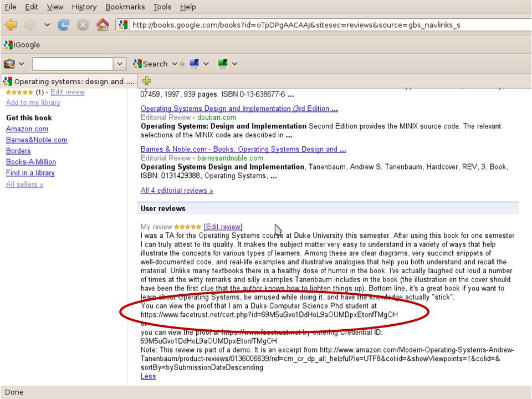Image resolution: width=532 pixels, height=399 pixels.
Task: Click the Google favicon in the address bar
Action: tap(123, 25)
